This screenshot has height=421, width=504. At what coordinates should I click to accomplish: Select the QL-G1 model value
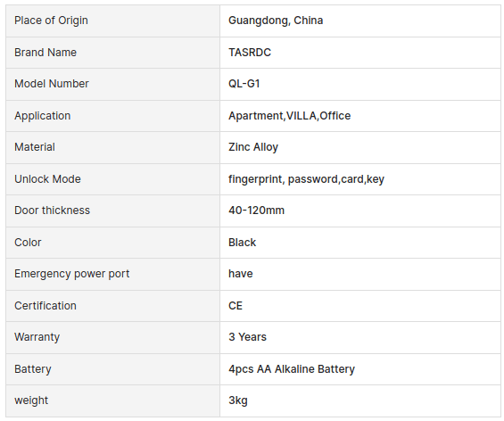(244, 84)
